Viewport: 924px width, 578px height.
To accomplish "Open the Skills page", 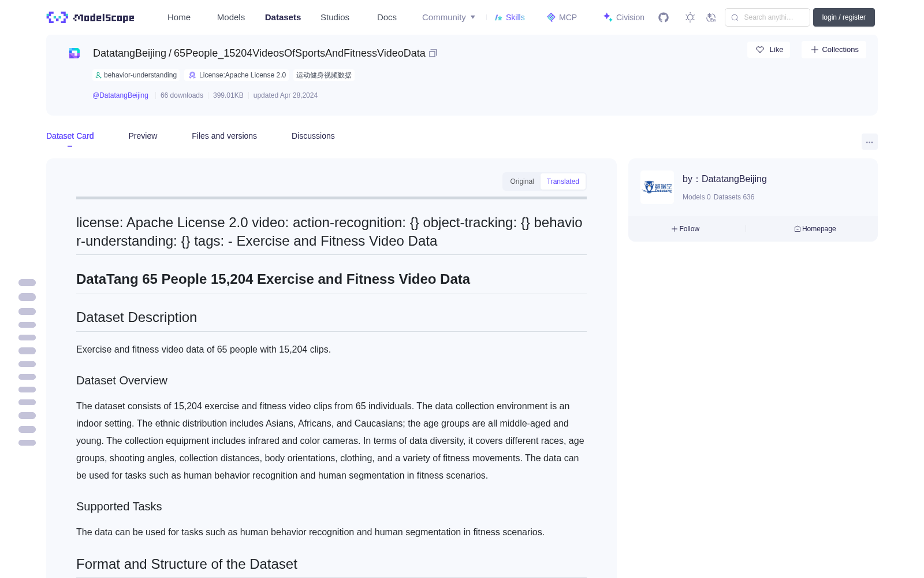I will pyautogui.click(x=509, y=17).
